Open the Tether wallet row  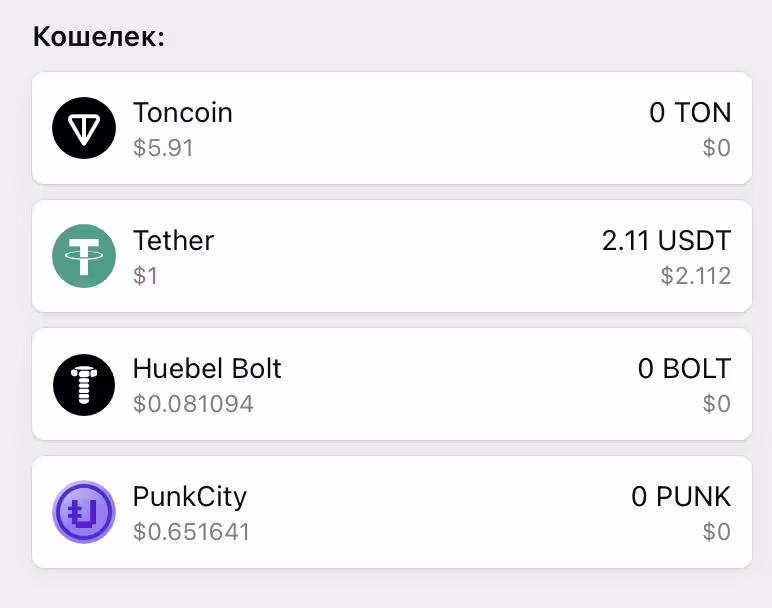pyautogui.click(x=392, y=256)
